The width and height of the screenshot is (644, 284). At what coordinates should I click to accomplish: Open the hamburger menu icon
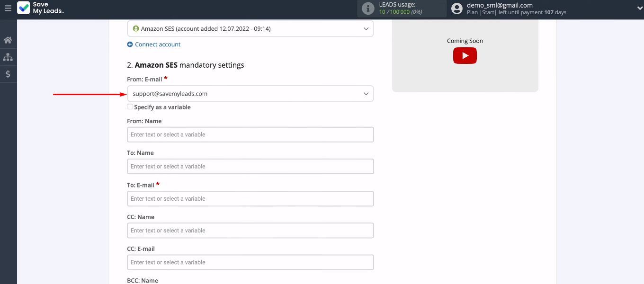[x=8, y=8]
